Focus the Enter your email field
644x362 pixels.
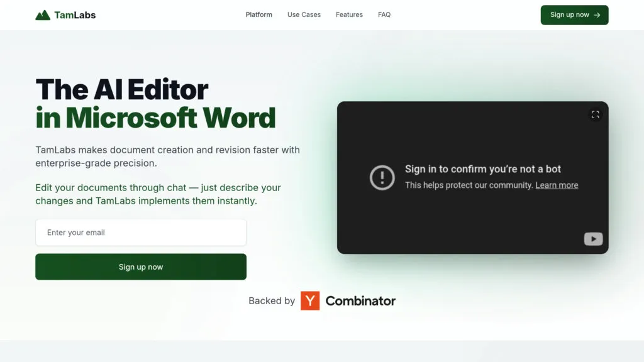pos(141,233)
